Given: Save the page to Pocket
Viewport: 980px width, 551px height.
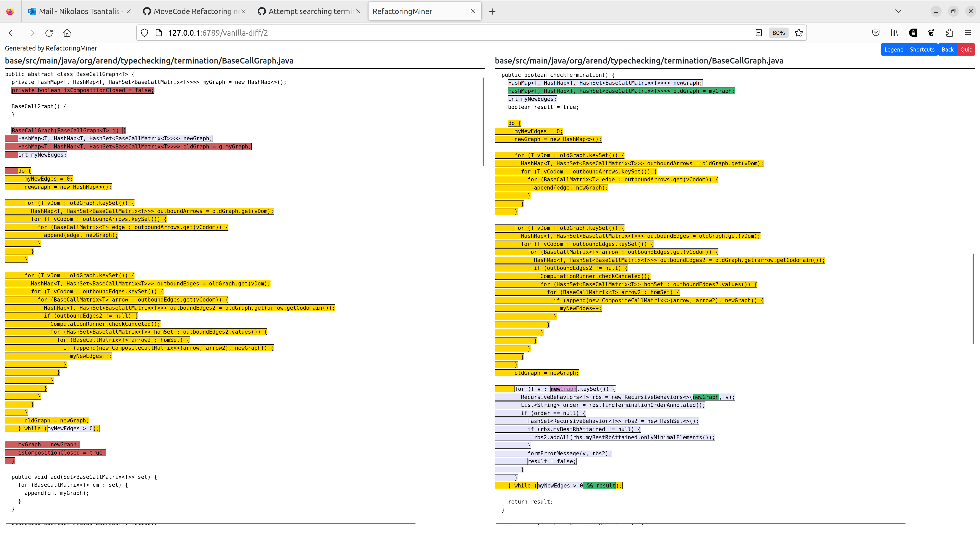Looking at the screenshot, I should (x=876, y=33).
